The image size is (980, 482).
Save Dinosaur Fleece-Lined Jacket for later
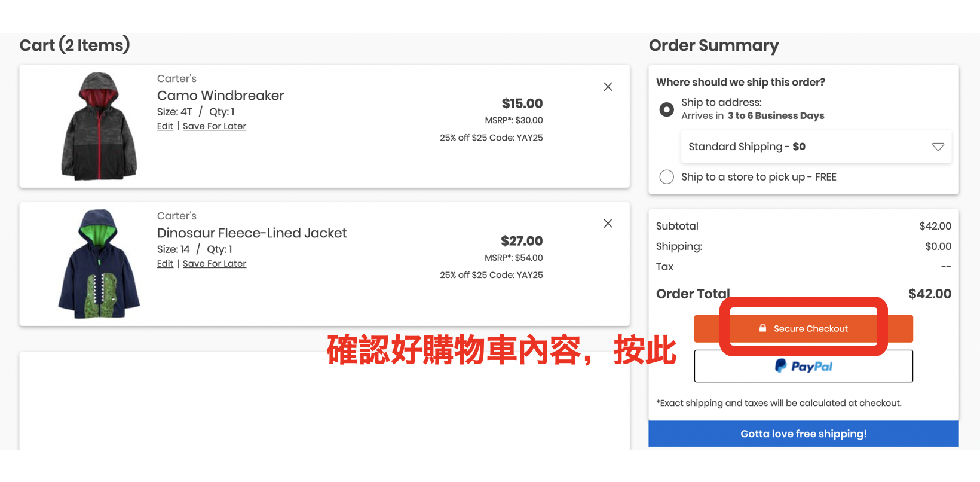215,264
